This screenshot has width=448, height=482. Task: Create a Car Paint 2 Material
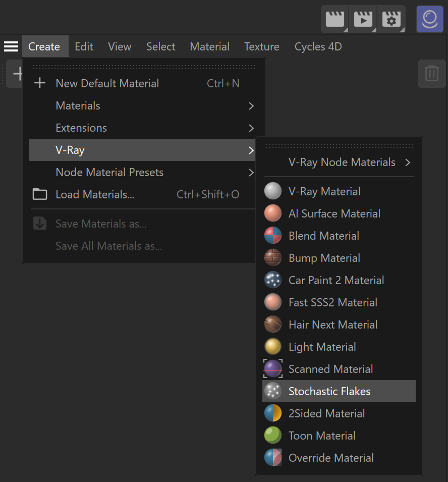(x=339, y=280)
